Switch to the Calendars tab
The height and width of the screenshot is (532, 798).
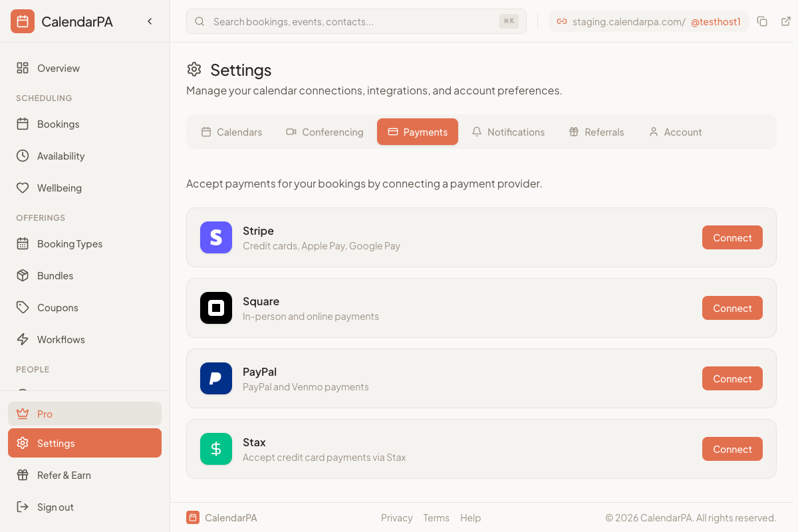click(x=231, y=132)
